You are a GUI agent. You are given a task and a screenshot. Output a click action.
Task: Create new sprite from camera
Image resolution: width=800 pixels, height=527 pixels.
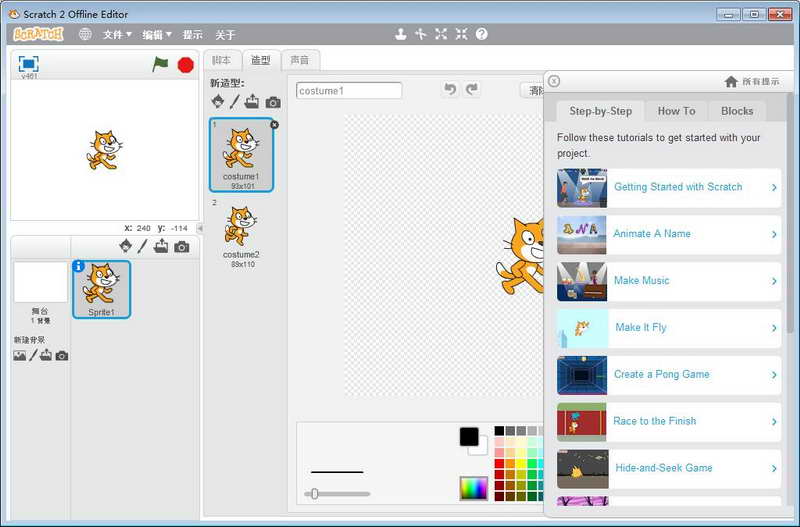click(x=182, y=247)
